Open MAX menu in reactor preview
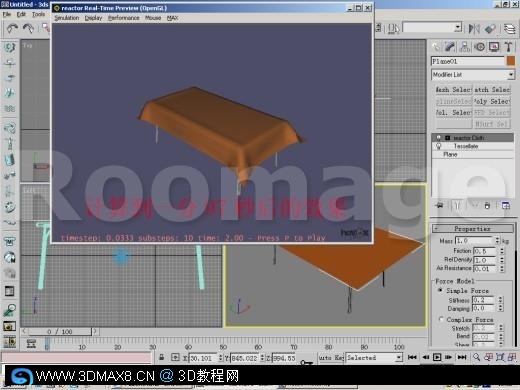This screenshot has width=520, height=390. [172, 18]
